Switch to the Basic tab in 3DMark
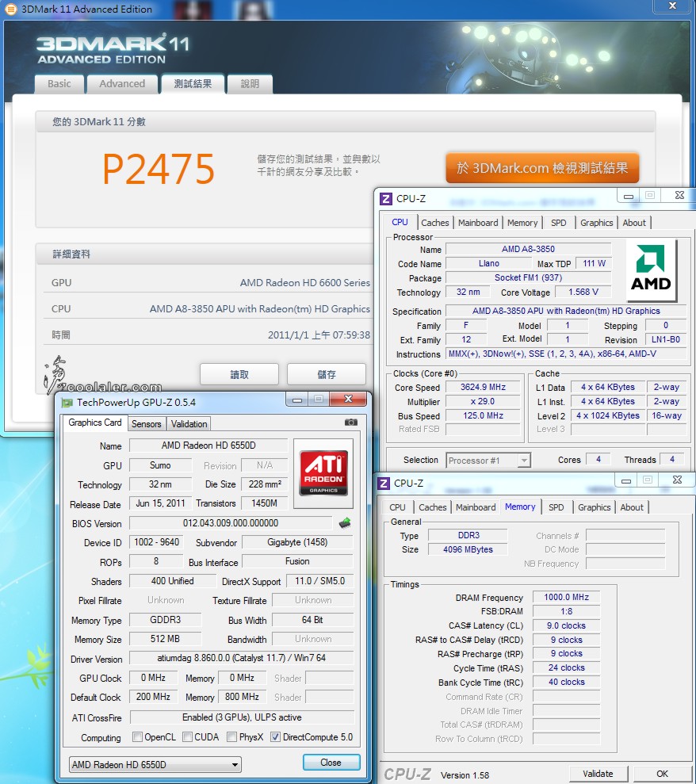This screenshot has height=784, width=696. tap(59, 84)
